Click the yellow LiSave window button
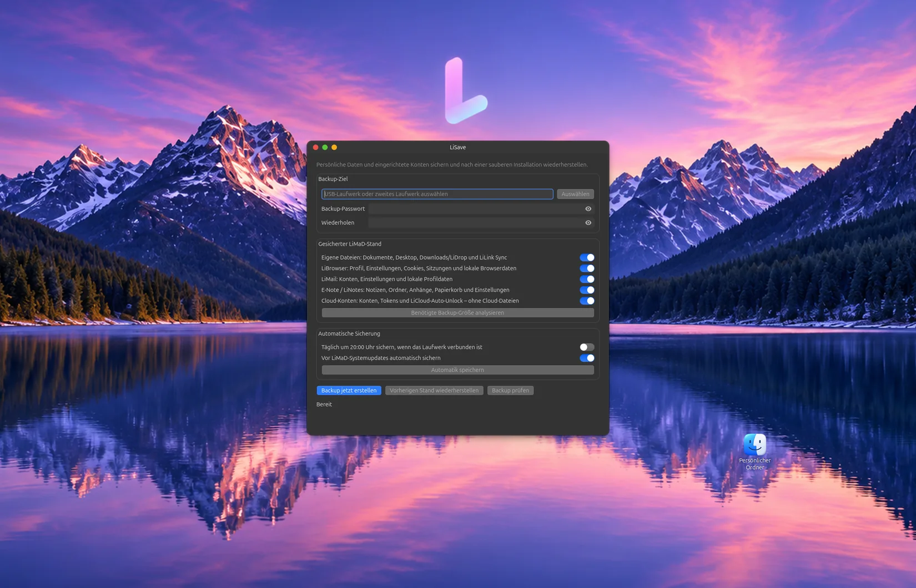Viewport: 916px width, 588px height. (334, 148)
